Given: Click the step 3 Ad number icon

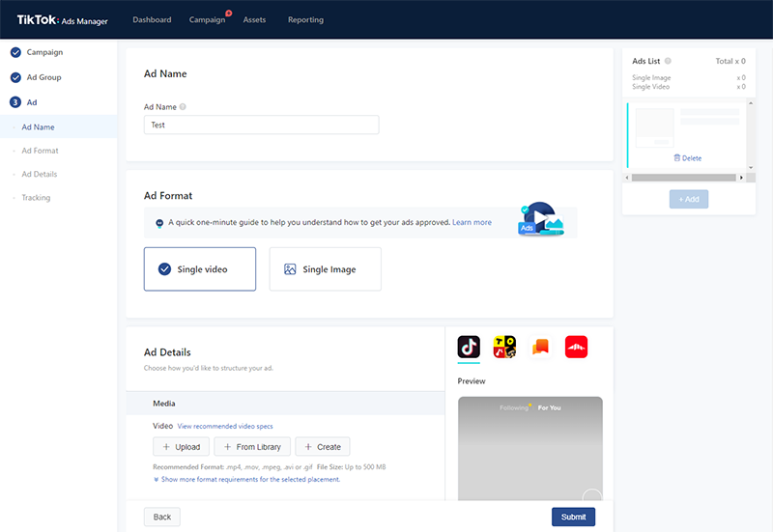Looking at the screenshot, I should 15,102.
